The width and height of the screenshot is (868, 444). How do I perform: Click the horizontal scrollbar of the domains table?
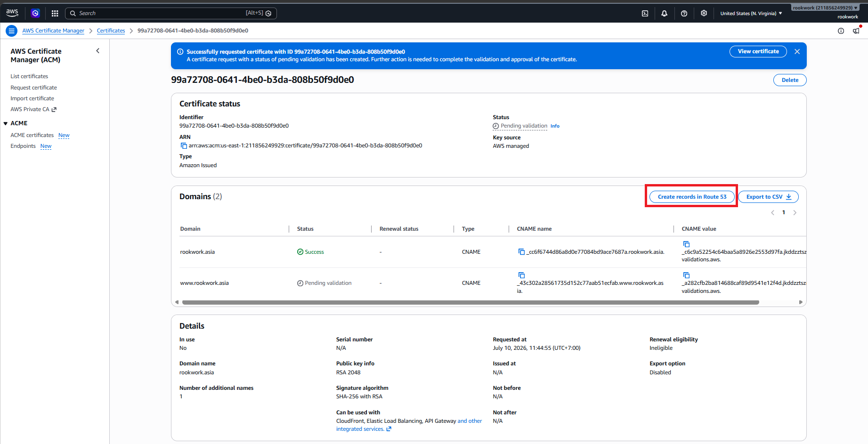click(471, 302)
